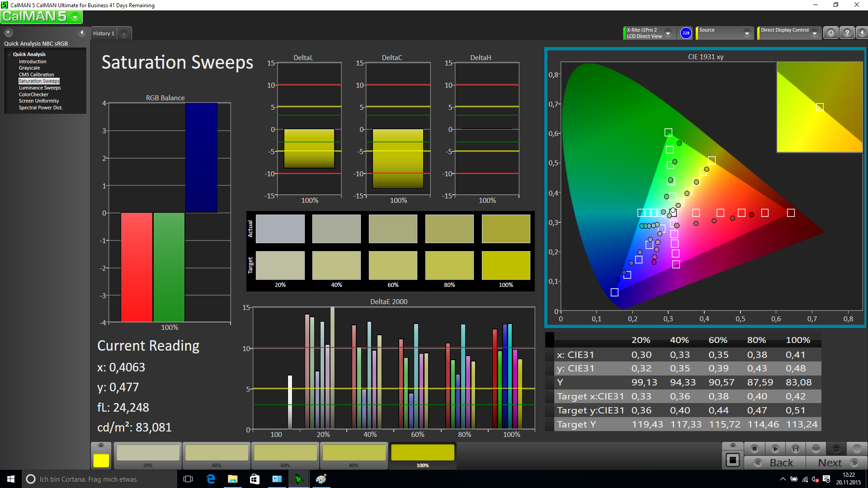
Task: Open settings via the gear icon
Action: tap(830, 33)
